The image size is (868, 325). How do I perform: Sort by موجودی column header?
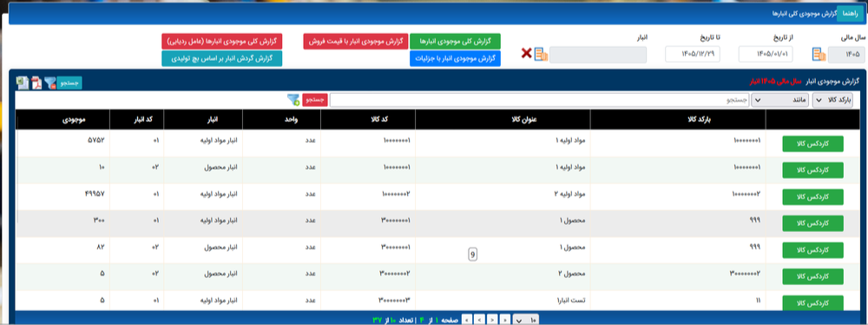pyautogui.click(x=63, y=120)
